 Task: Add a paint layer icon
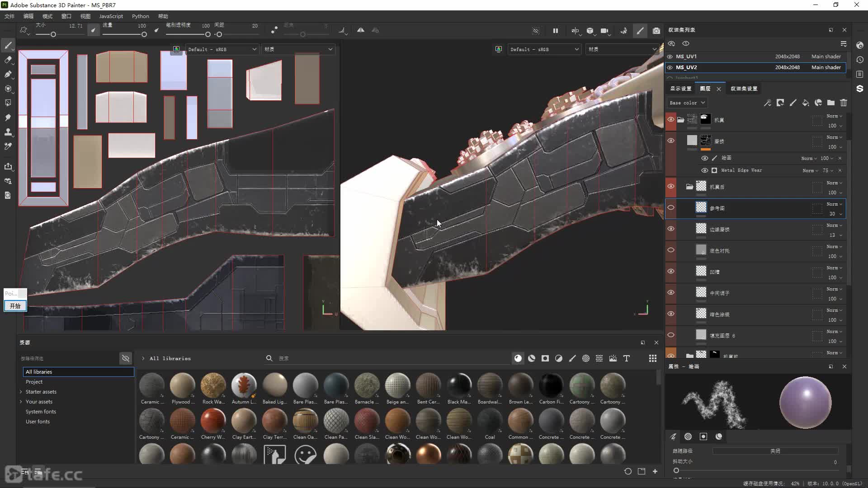pyautogui.click(x=793, y=103)
